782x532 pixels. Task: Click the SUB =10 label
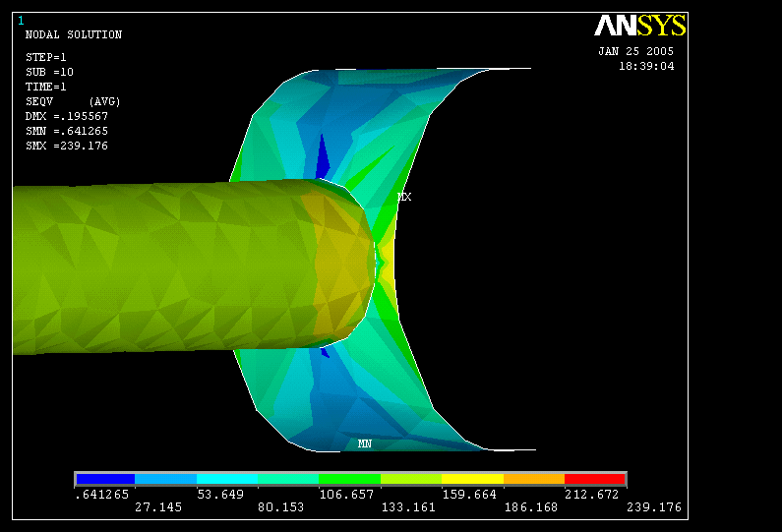click(49, 72)
